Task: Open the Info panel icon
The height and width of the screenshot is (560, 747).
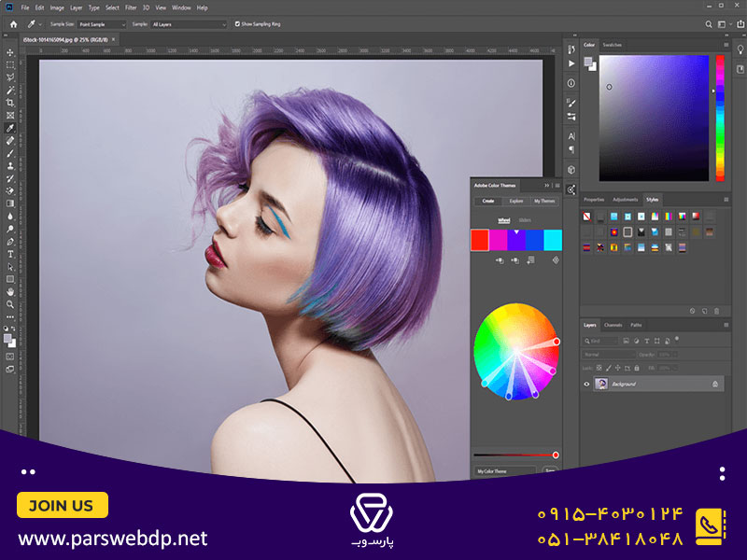Action: pos(571,83)
